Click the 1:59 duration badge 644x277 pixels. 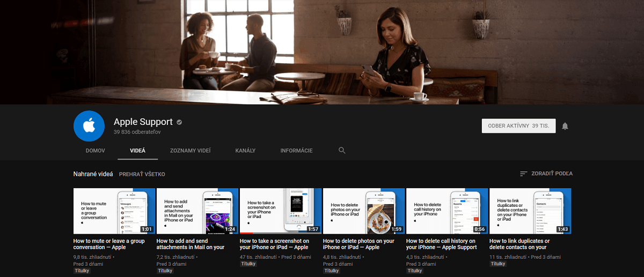397,229
